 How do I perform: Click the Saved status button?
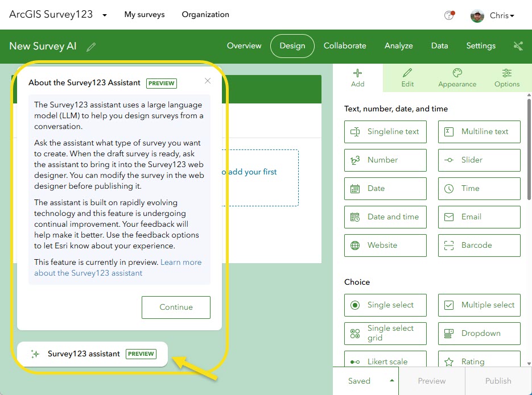[x=365, y=381]
